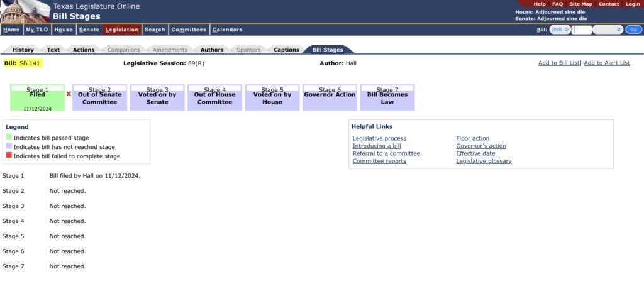The height and width of the screenshot is (291, 644).
Task: Open the Legislation menu
Action: pos(122,30)
